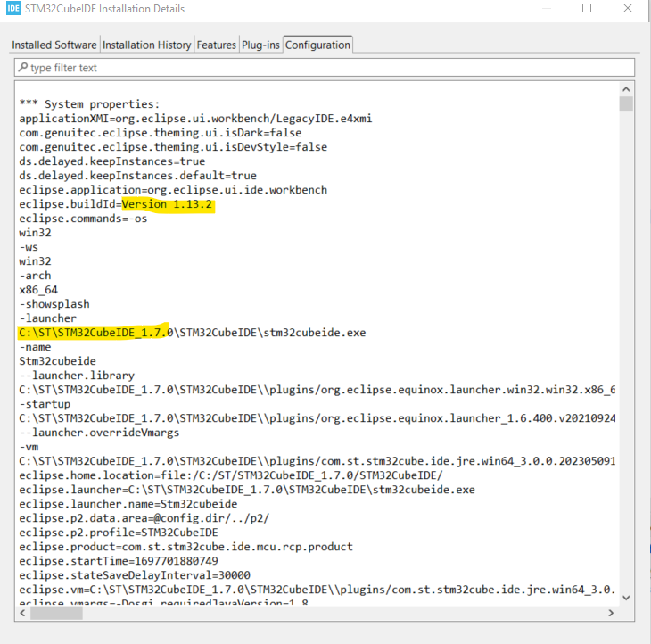Click the eclipse.p2.data.area line

(144, 518)
